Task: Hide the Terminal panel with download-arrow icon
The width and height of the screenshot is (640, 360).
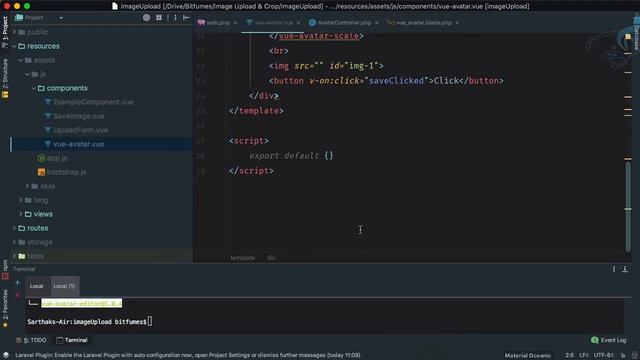Action: pos(625,269)
